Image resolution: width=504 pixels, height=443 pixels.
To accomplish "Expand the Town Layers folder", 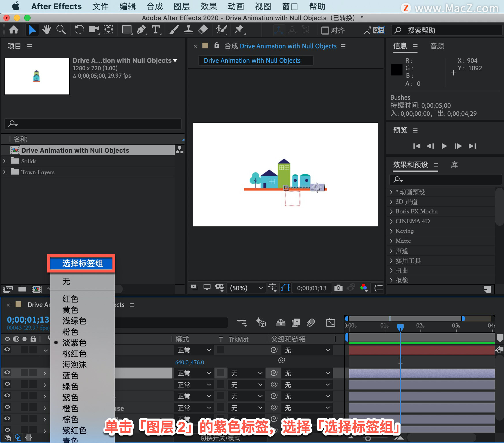I will (x=4, y=172).
